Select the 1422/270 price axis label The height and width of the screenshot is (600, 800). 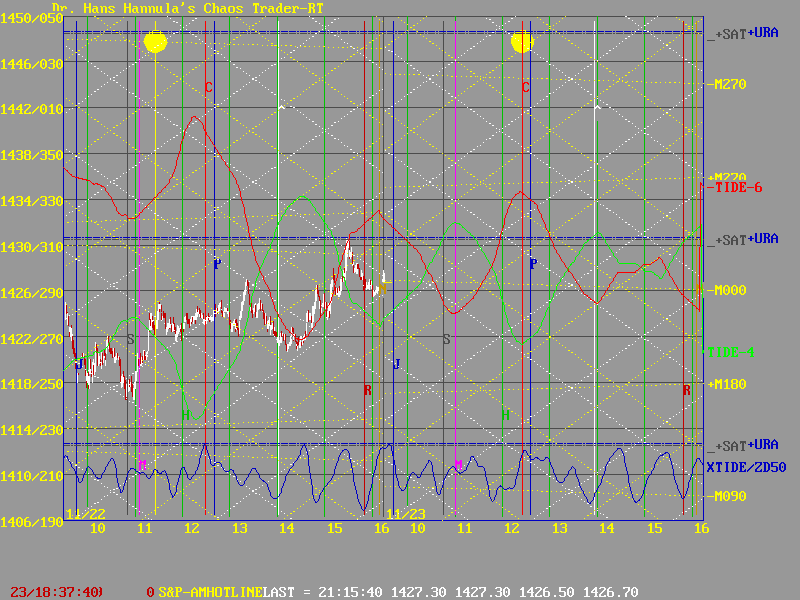(32, 339)
